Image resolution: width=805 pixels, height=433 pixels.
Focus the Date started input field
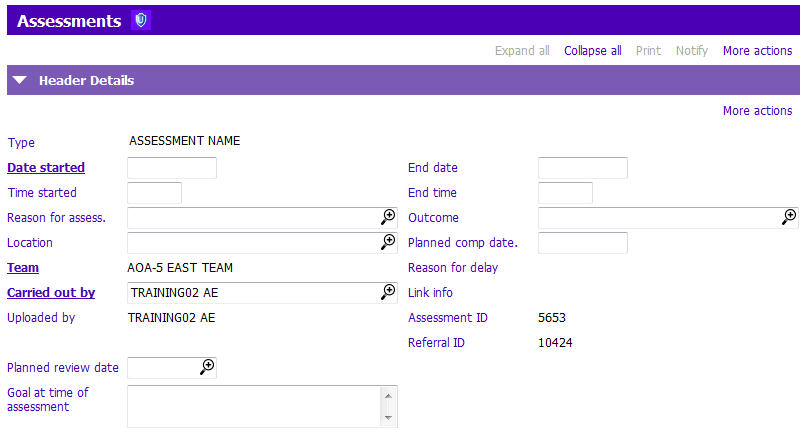click(x=172, y=168)
